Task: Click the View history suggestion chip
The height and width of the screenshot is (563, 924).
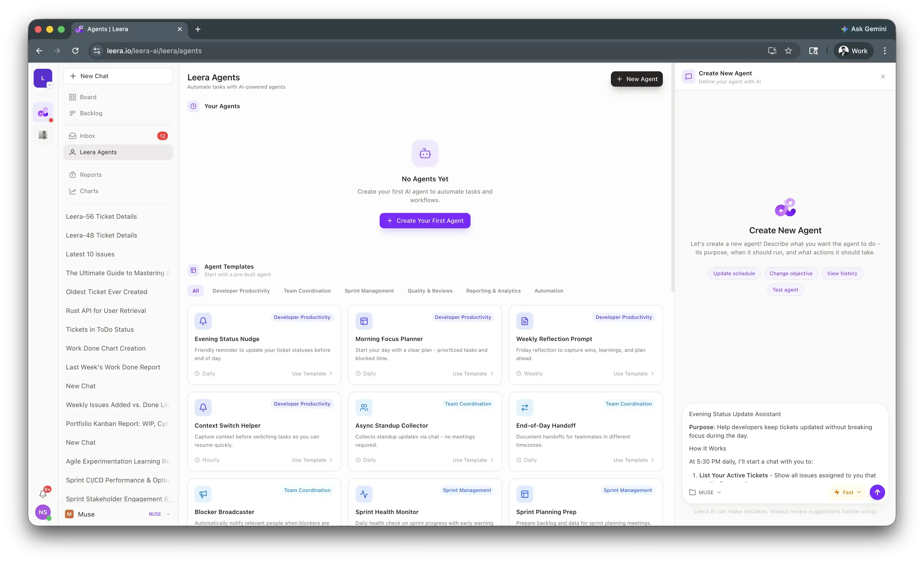Action: coord(842,273)
